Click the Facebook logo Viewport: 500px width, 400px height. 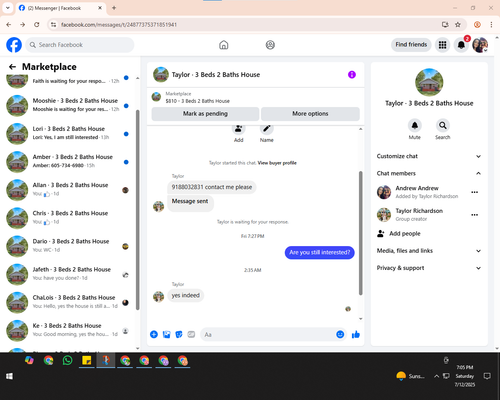pyautogui.click(x=14, y=45)
